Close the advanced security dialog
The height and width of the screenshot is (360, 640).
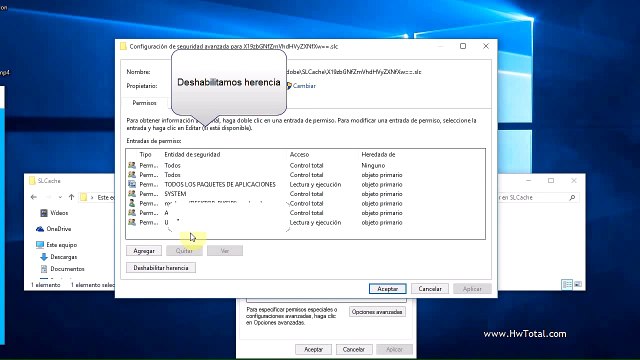coord(486,46)
